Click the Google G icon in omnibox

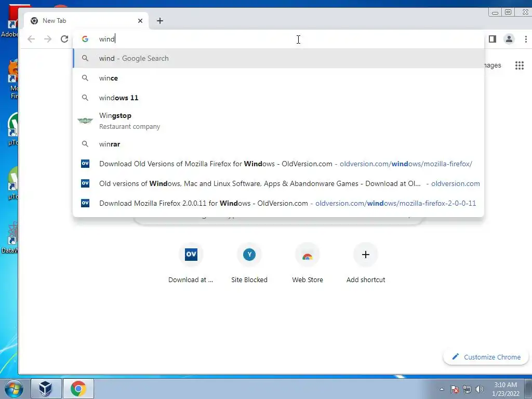tap(85, 39)
